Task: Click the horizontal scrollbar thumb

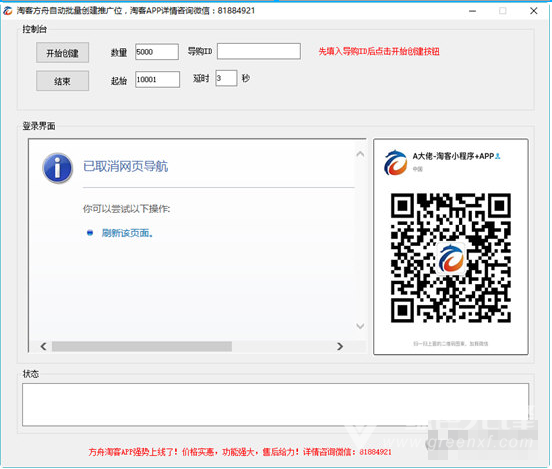Action: [142, 346]
